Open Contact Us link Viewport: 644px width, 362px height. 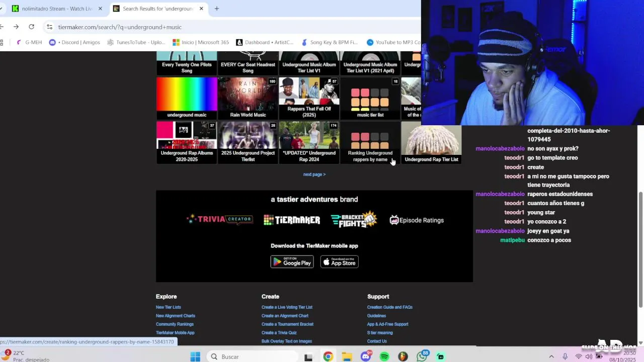click(x=377, y=341)
